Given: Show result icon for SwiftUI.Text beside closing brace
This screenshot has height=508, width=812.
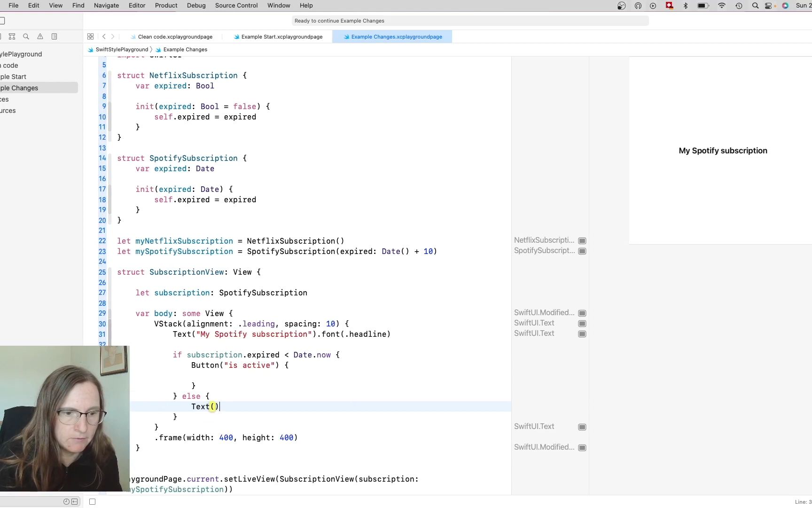Looking at the screenshot, I should pyautogui.click(x=582, y=427).
